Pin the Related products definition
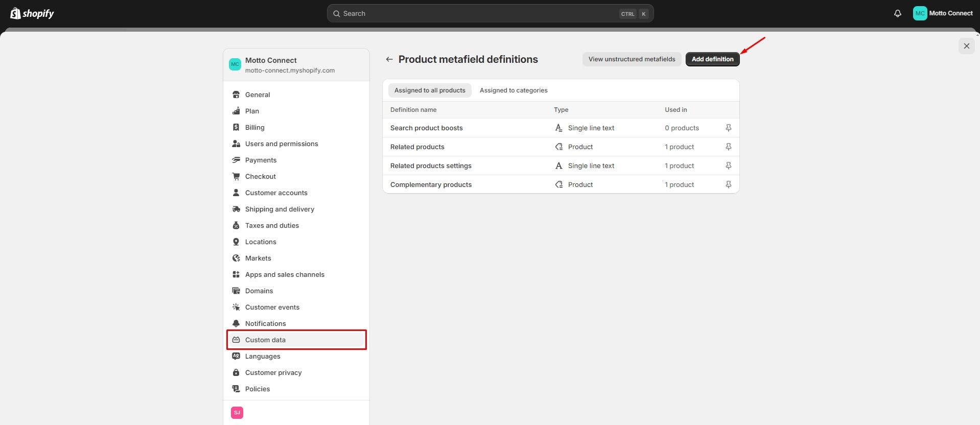The height and width of the screenshot is (425, 980). (728, 147)
